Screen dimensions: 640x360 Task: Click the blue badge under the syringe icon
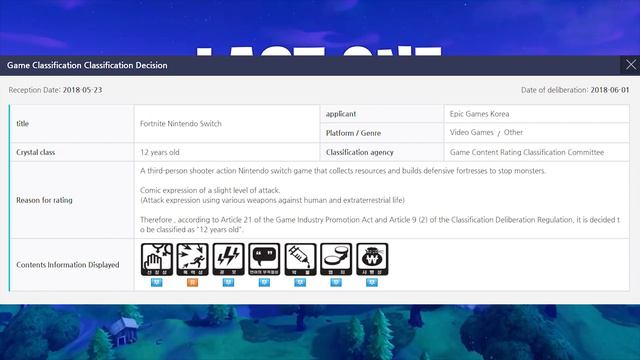pos(300,282)
